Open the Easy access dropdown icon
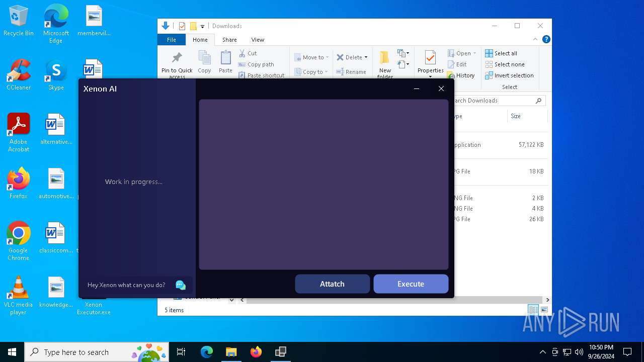The width and height of the screenshot is (644, 362). [403, 64]
